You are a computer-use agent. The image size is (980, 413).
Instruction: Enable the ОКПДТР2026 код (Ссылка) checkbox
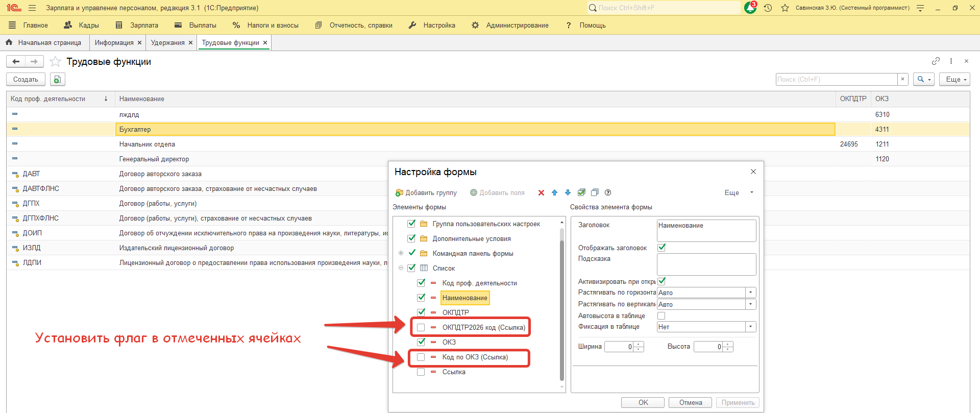[x=421, y=327]
